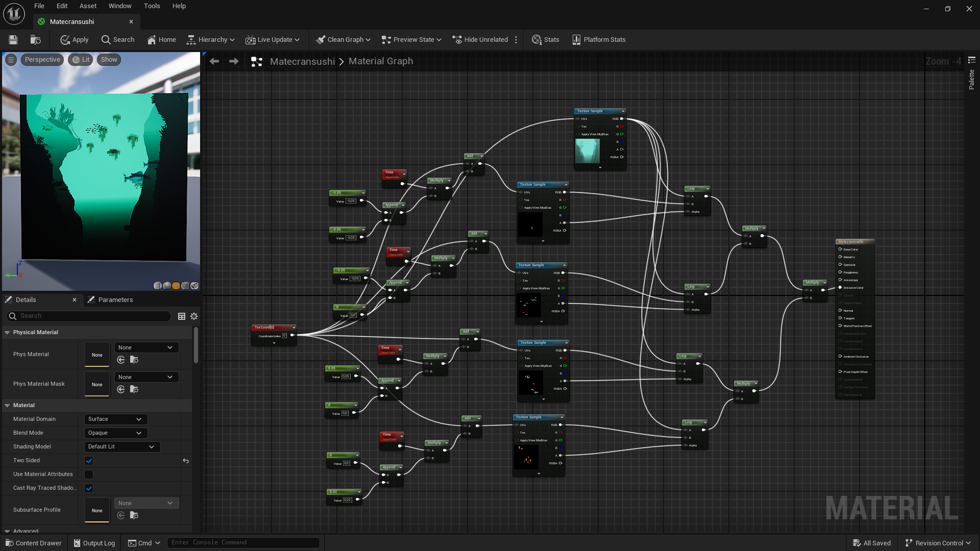The width and height of the screenshot is (980, 551).
Task: Enable Use Material Attributes checkbox
Action: (x=89, y=474)
